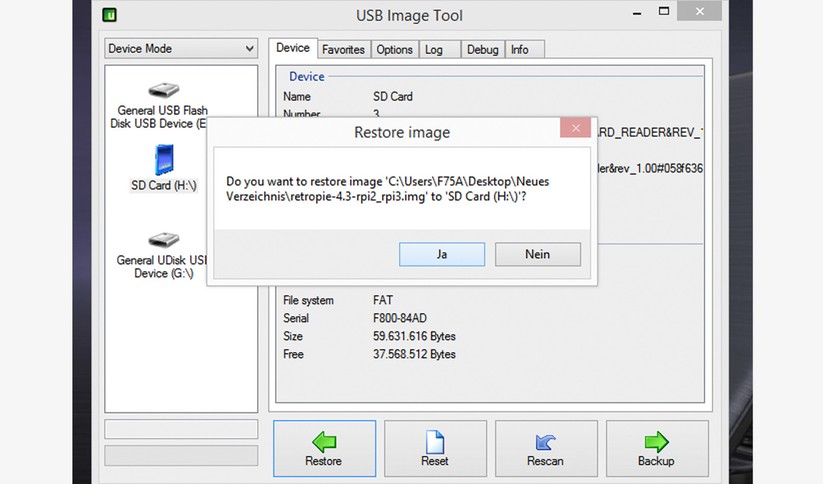
Task: Click the Rescan icon button
Action: (x=545, y=449)
